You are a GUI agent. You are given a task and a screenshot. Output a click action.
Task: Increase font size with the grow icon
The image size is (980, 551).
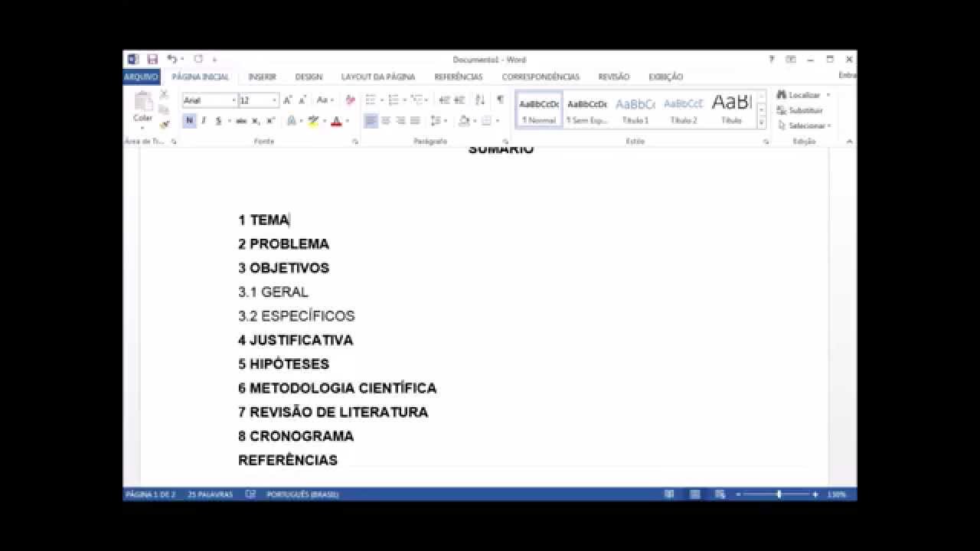click(288, 100)
